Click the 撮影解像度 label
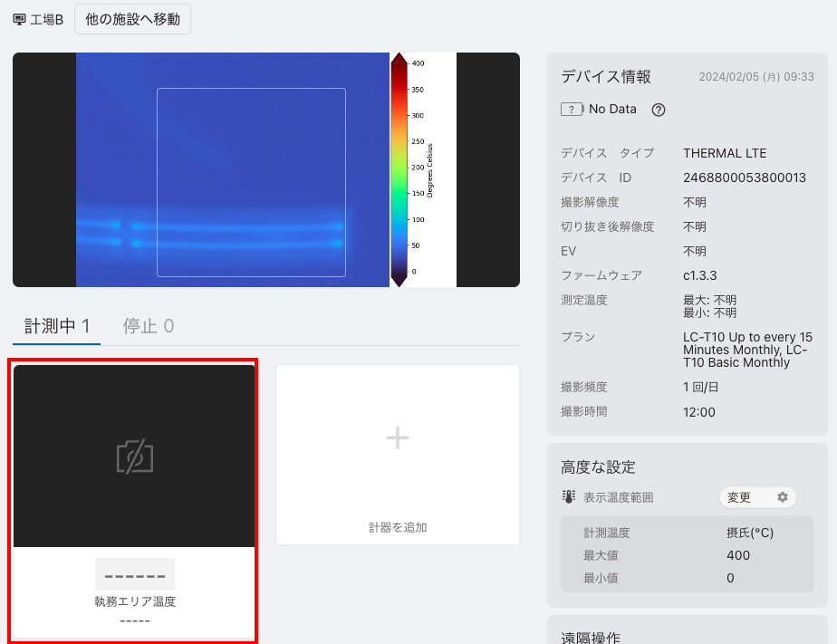This screenshot has height=644, width=837. pos(590,202)
